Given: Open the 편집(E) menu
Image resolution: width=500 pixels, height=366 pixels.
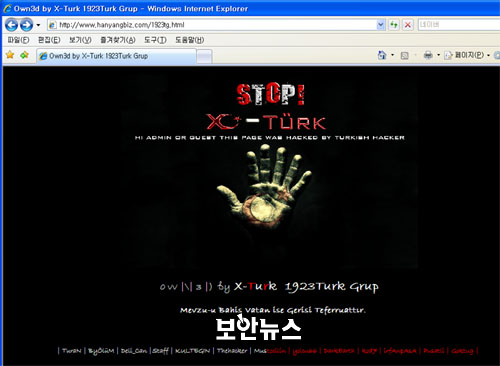Looking at the screenshot, I should pyautogui.click(x=49, y=40).
